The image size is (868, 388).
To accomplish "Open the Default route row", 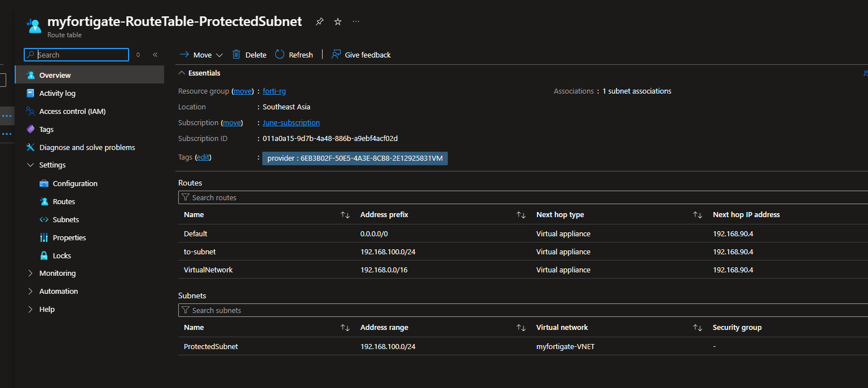I will [x=523, y=233].
